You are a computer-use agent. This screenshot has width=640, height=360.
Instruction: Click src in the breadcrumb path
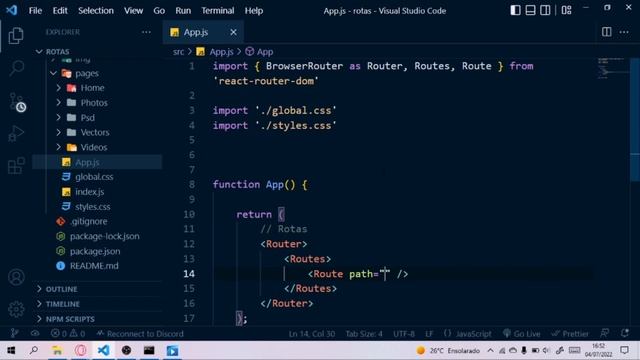(178, 52)
